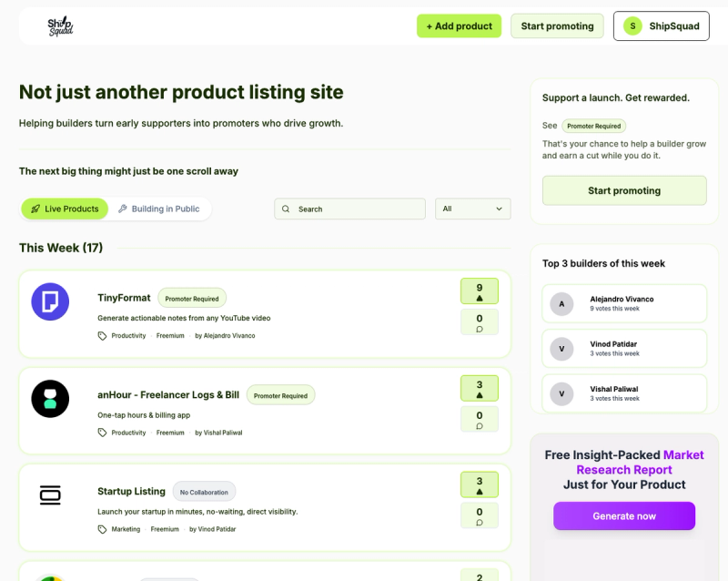Click the tag icon under TinyFormat
The width and height of the screenshot is (728, 581).
[102, 336]
